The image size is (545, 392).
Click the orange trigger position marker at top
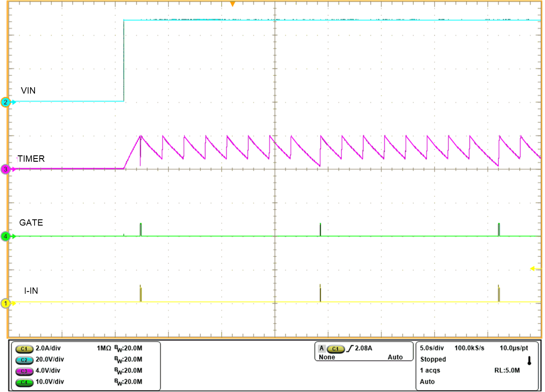pyautogui.click(x=232, y=4)
